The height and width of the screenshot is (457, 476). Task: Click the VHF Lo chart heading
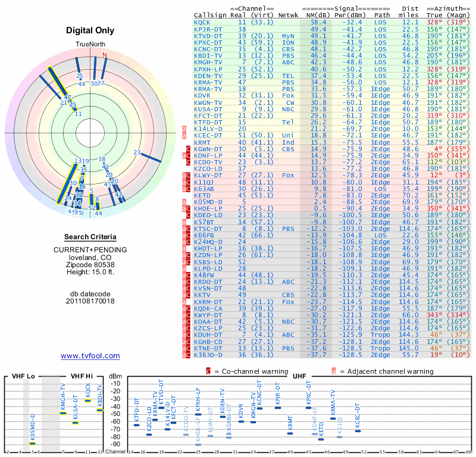23,376
